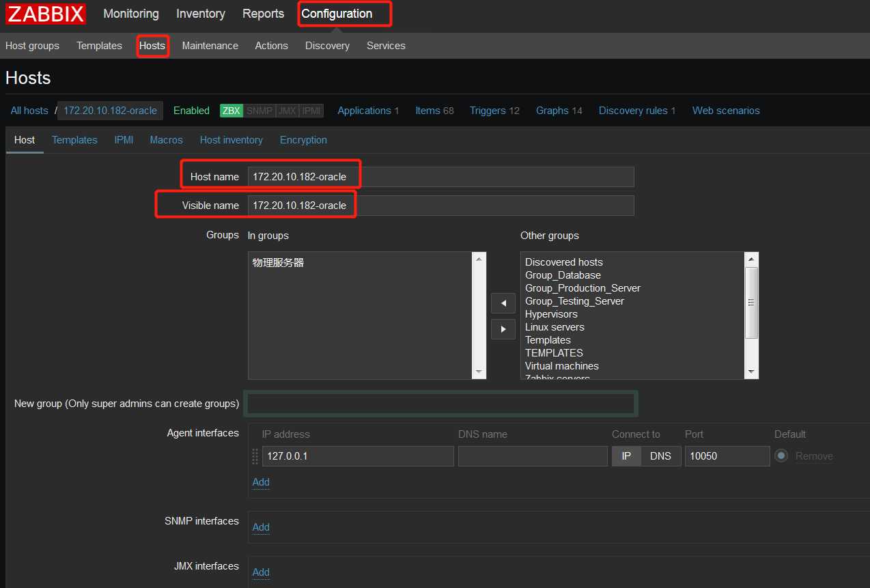Select 物理服务器 in the In groups list
This screenshot has height=588, width=870.
[x=278, y=262]
